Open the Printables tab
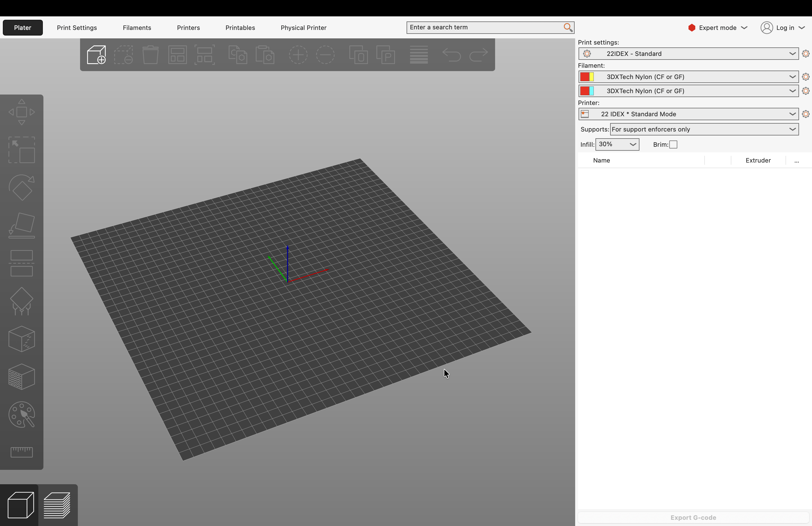The image size is (812, 526). (x=240, y=28)
